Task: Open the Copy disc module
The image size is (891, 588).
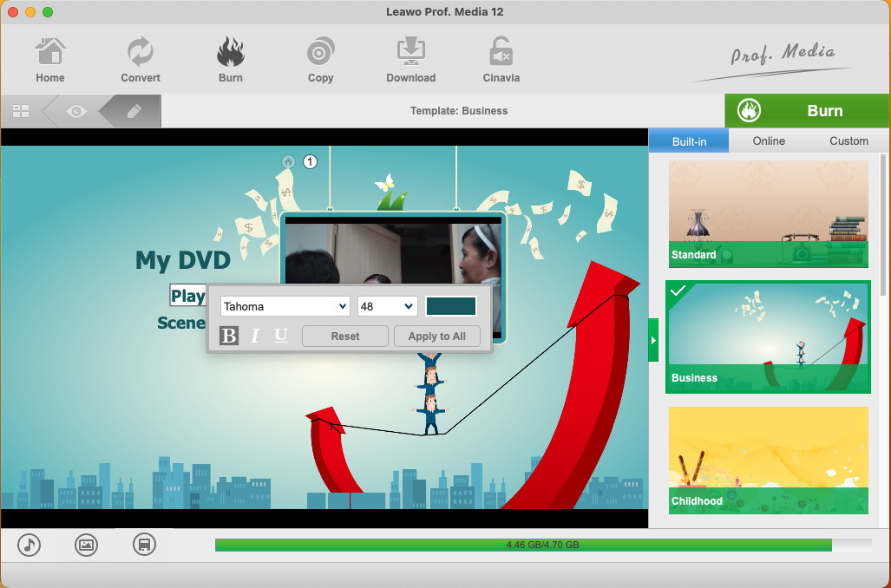Action: (320, 53)
